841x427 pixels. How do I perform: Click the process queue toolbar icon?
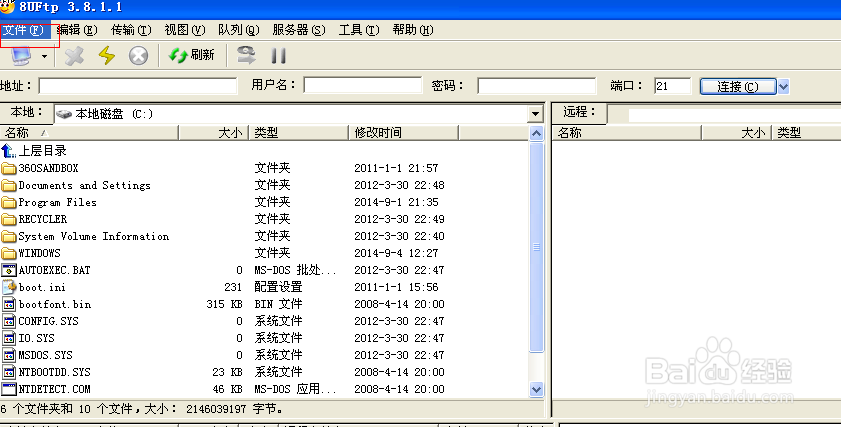pyautogui.click(x=246, y=55)
